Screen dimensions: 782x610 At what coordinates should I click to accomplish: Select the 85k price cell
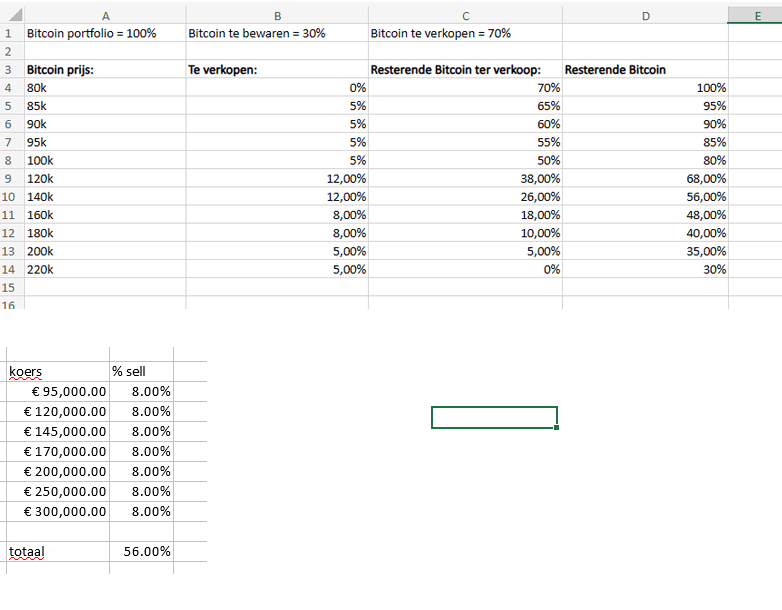[105, 106]
